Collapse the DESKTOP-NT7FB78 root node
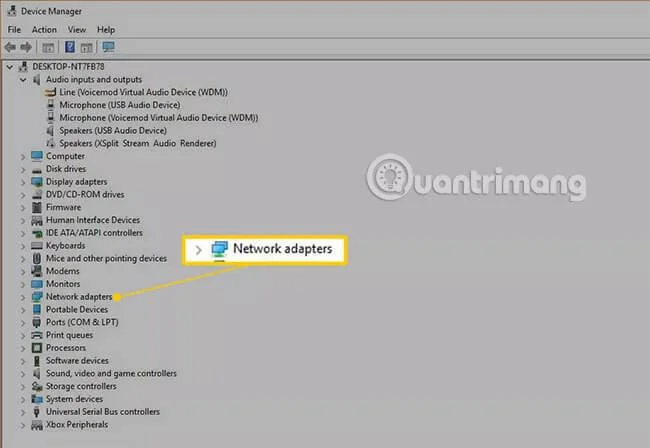650x448 pixels. [10, 67]
